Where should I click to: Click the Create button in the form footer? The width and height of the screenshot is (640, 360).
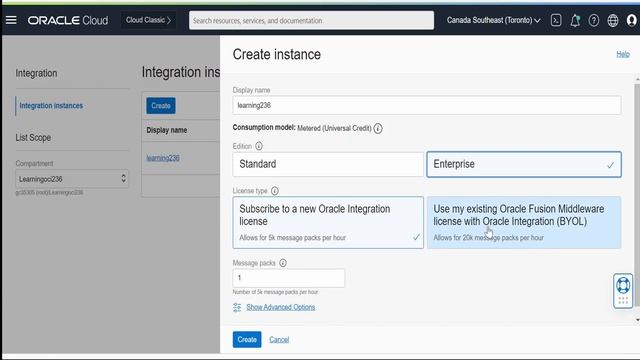tap(247, 340)
